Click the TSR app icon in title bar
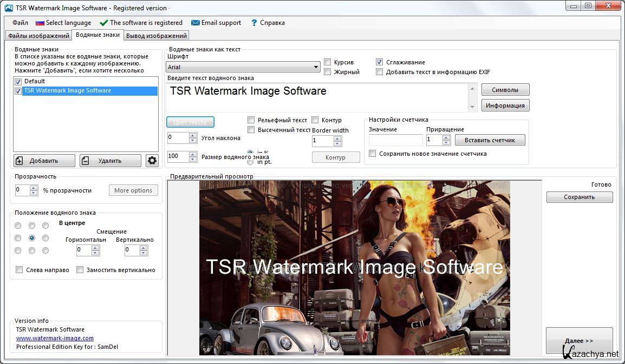Image resolution: width=625 pixels, height=364 pixels. [x=9, y=8]
